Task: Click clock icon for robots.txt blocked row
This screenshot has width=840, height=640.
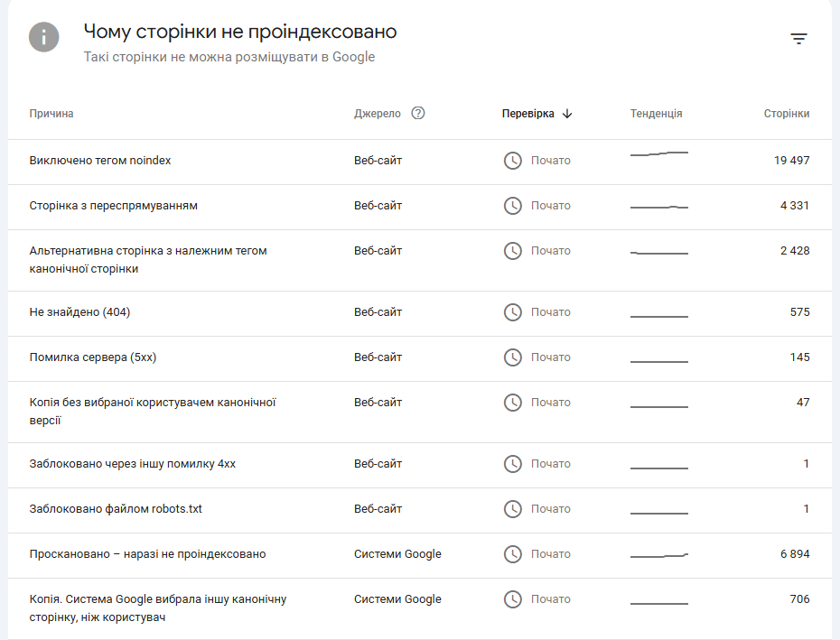Action: click(513, 509)
